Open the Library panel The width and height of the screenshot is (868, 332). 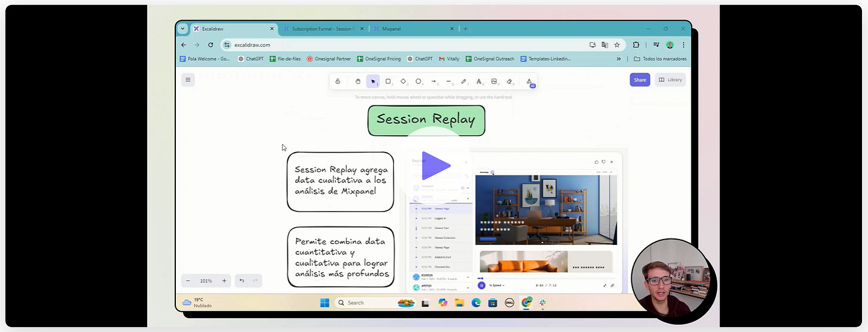[x=670, y=80]
